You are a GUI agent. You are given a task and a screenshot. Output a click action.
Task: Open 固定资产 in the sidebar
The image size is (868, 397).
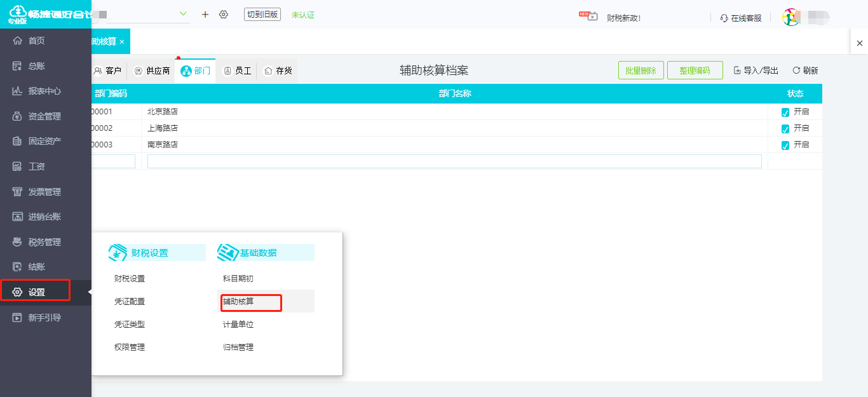click(45, 141)
